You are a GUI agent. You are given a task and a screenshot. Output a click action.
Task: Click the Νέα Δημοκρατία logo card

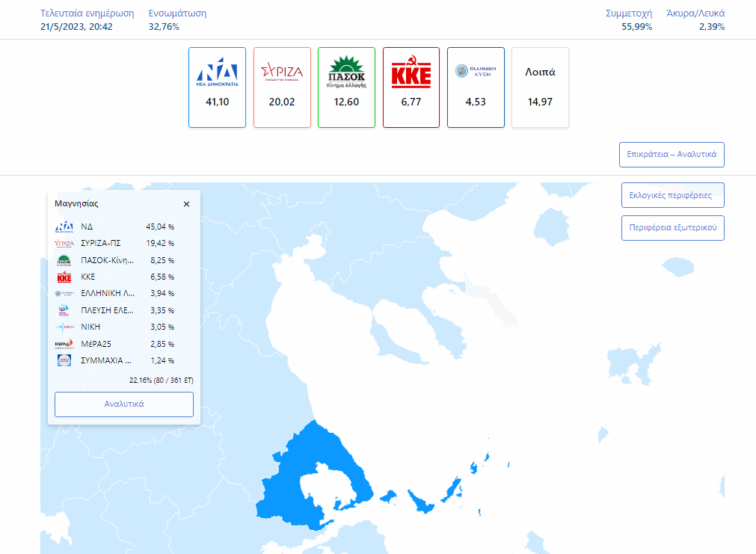[x=217, y=87]
